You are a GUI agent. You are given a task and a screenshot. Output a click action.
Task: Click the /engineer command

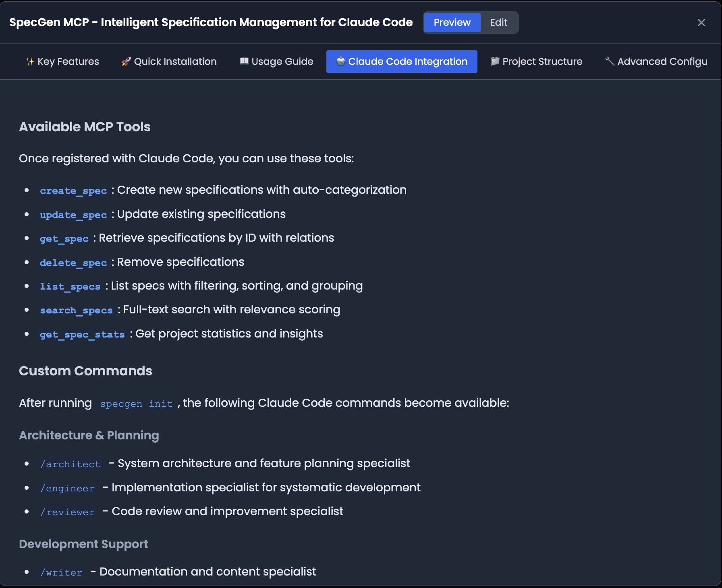tap(67, 488)
